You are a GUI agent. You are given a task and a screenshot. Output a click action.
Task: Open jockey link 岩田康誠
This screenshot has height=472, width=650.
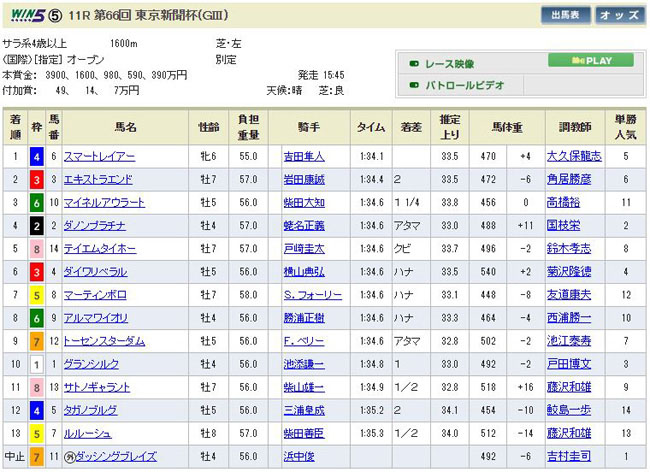tap(303, 180)
